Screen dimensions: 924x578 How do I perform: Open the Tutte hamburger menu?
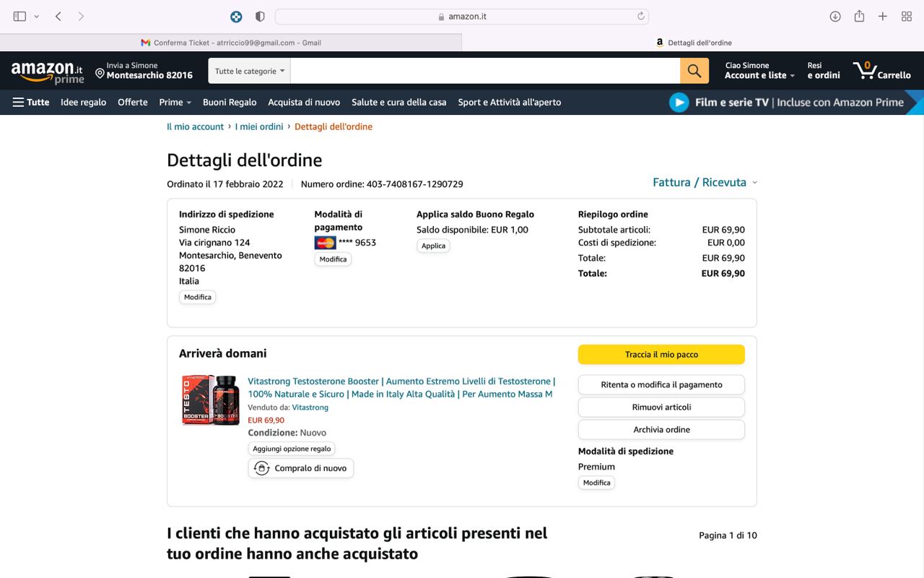31,102
